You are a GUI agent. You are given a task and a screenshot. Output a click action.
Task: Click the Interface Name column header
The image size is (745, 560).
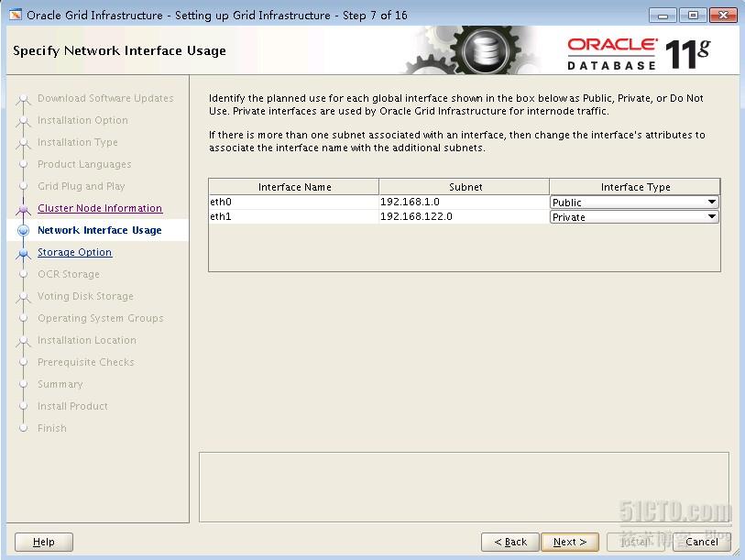(x=294, y=187)
